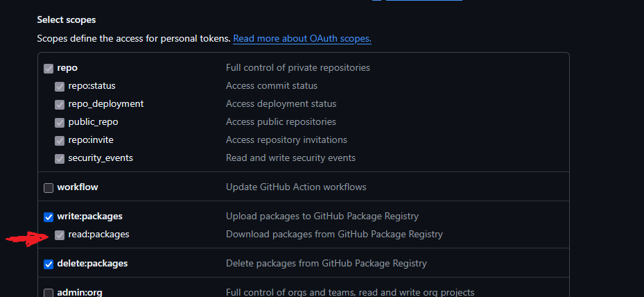Uncheck the write:packages checkbox
The height and width of the screenshot is (297, 644).
(49, 217)
